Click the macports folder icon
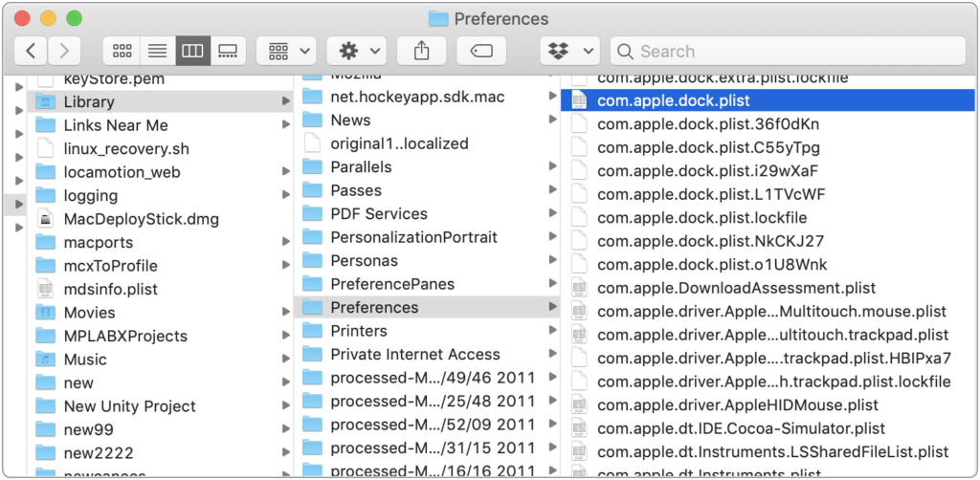 (46, 242)
